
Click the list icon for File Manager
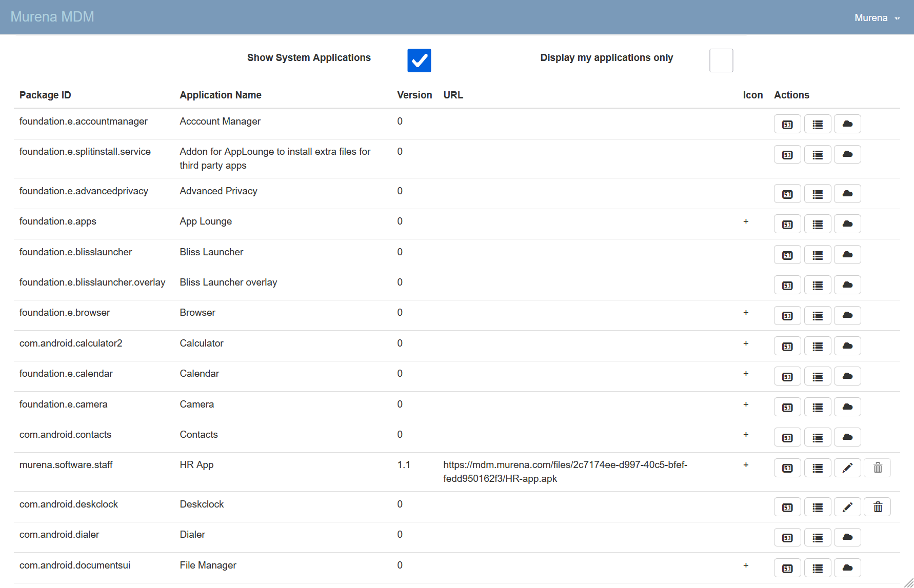(818, 569)
